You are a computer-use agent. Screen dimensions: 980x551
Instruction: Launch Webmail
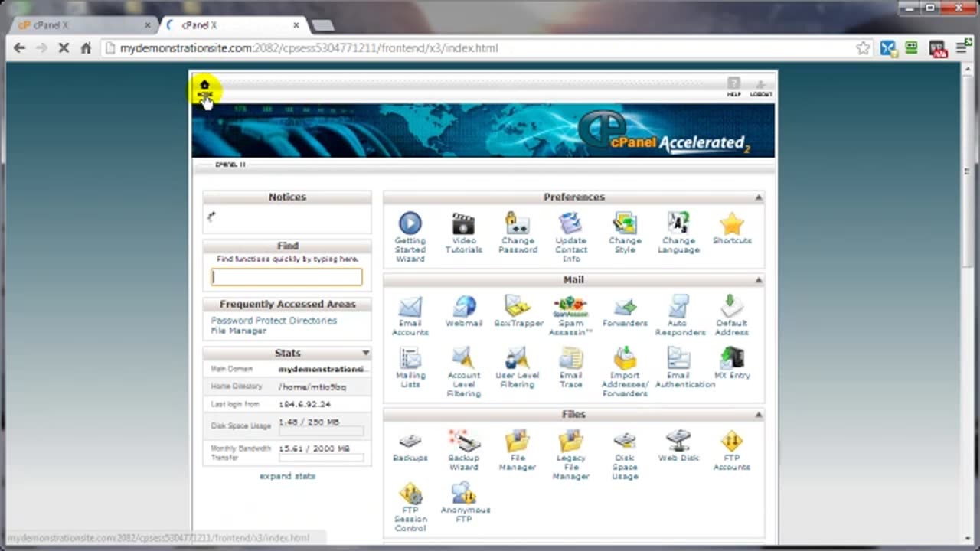[x=464, y=311]
